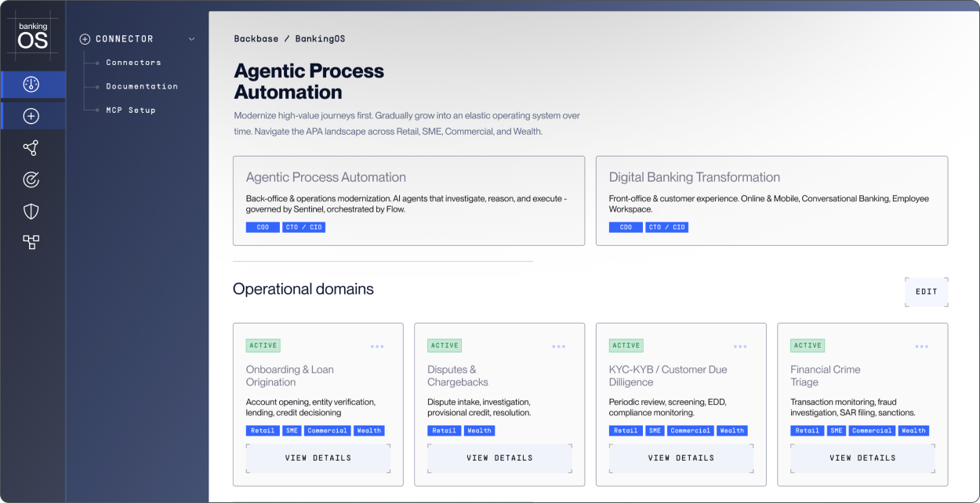Open MCP Setup in the tree
Image resolution: width=980 pixels, height=503 pixels.
[x=131, y=110]
